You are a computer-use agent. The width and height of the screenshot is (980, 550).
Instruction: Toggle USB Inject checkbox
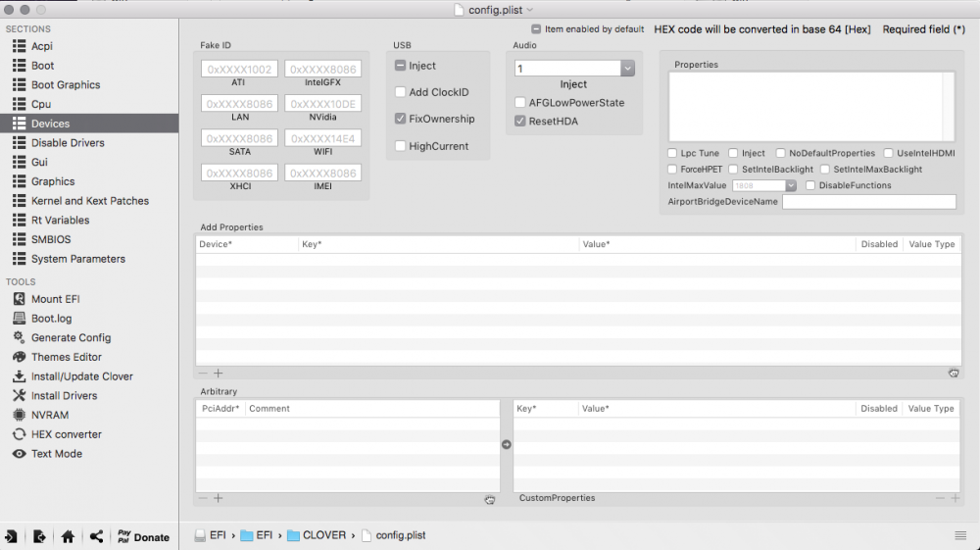[400, 65]
